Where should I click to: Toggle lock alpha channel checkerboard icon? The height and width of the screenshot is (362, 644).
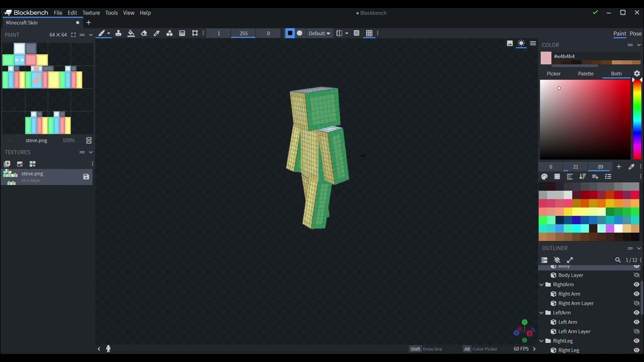pyautogui.click(x=356, y=33)
